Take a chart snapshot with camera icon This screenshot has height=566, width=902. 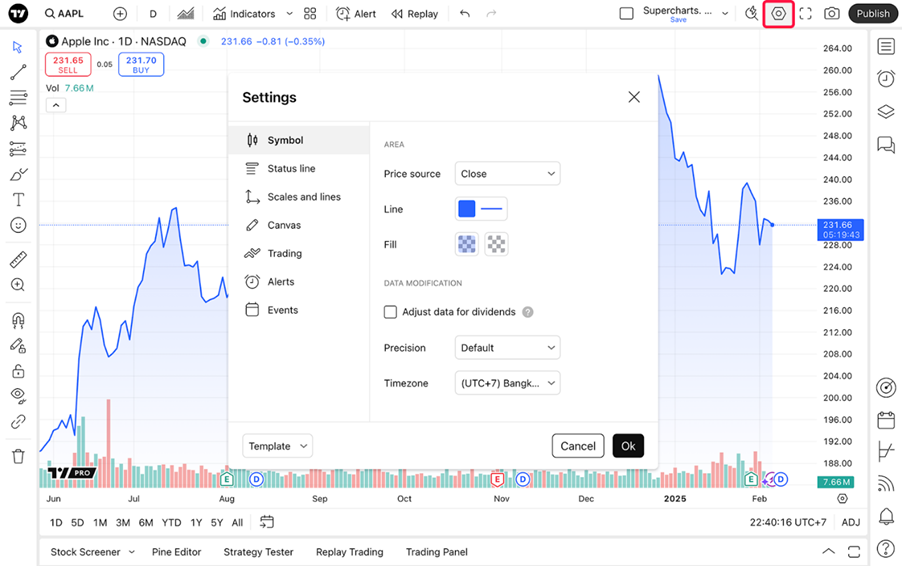[832, 14]
